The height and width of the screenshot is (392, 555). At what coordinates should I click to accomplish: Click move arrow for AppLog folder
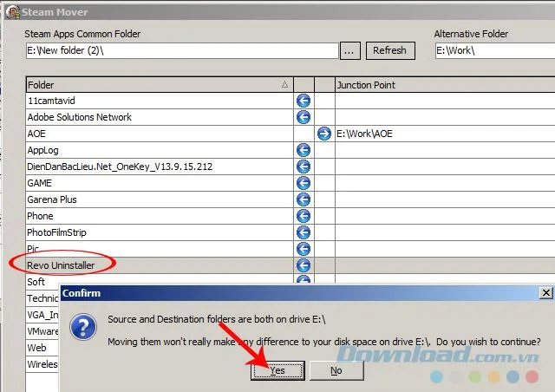pos(304,150)
